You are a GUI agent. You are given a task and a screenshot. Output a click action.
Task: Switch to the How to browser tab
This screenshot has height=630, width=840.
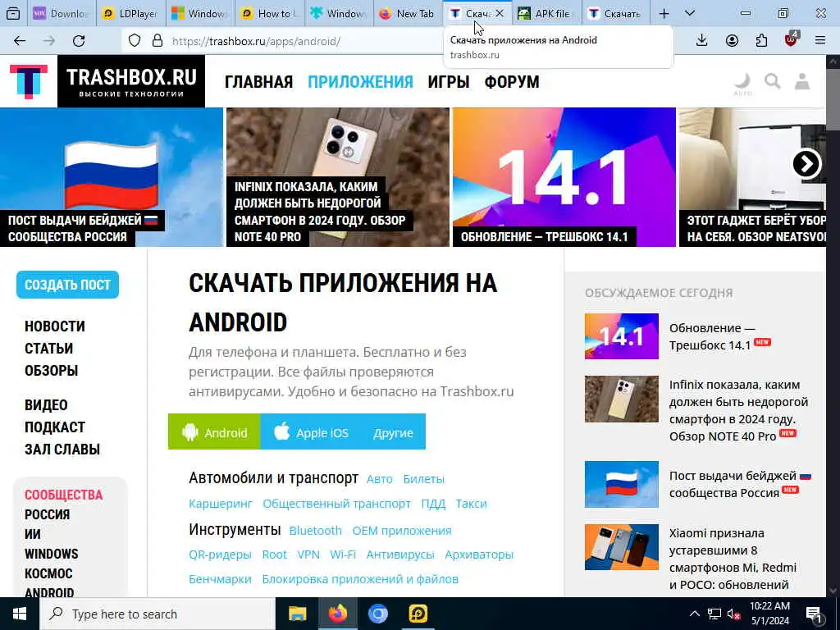pyautogui.click(x=269, y=13)
